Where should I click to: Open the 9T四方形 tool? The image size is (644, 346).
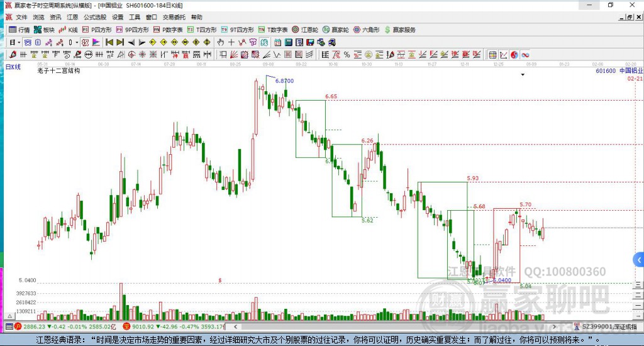237,30
